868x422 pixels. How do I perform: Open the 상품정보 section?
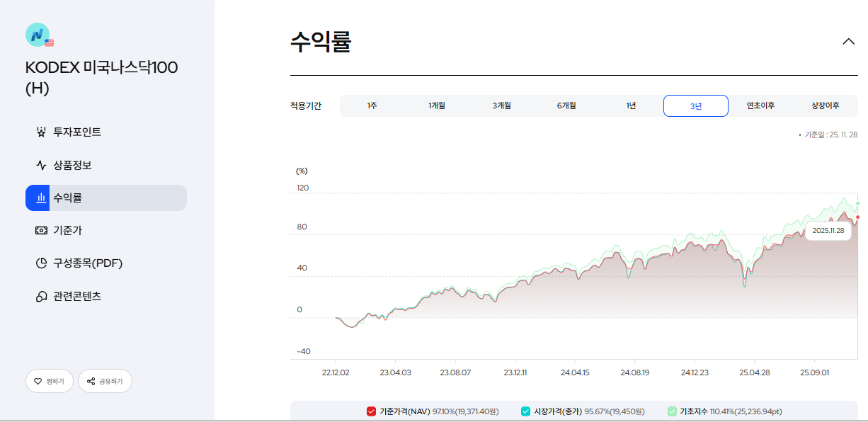[106, 165]
